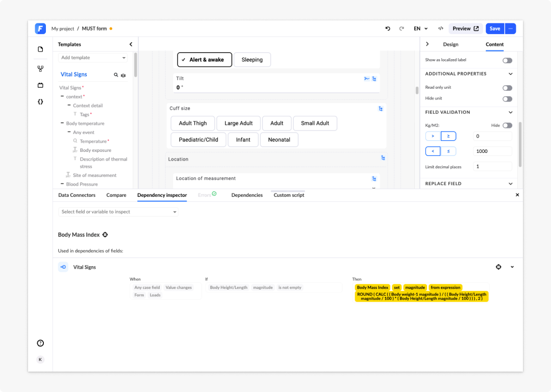This screenshot has width=551, height=392.
Task: Click the dependency icon on Cuff size
Action: click(381, 109)
